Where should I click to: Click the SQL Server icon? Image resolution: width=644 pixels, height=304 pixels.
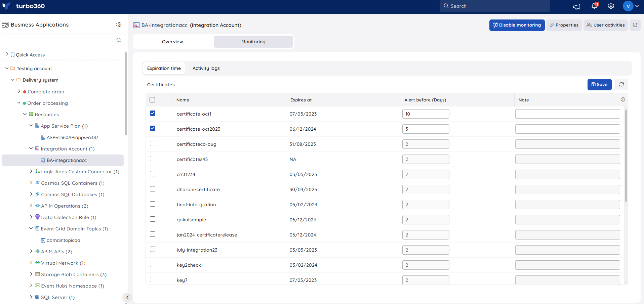pos(37,297)
